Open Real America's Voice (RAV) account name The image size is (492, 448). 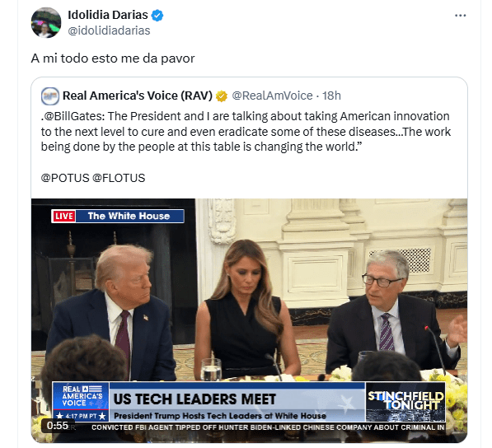pos(138,96)
